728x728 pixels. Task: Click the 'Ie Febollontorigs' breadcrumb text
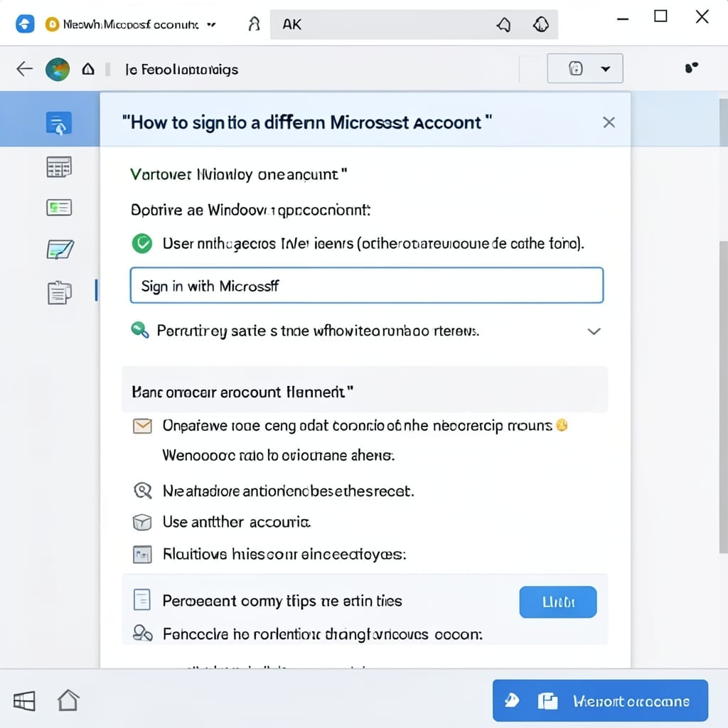point(181,70)
